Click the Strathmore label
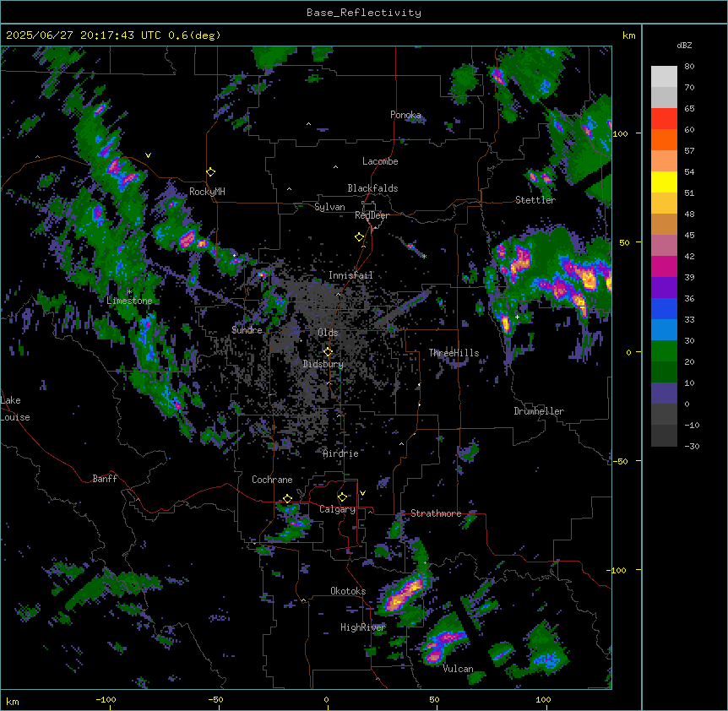This screenshot has width=728, height=711. (x=436, y=513)
